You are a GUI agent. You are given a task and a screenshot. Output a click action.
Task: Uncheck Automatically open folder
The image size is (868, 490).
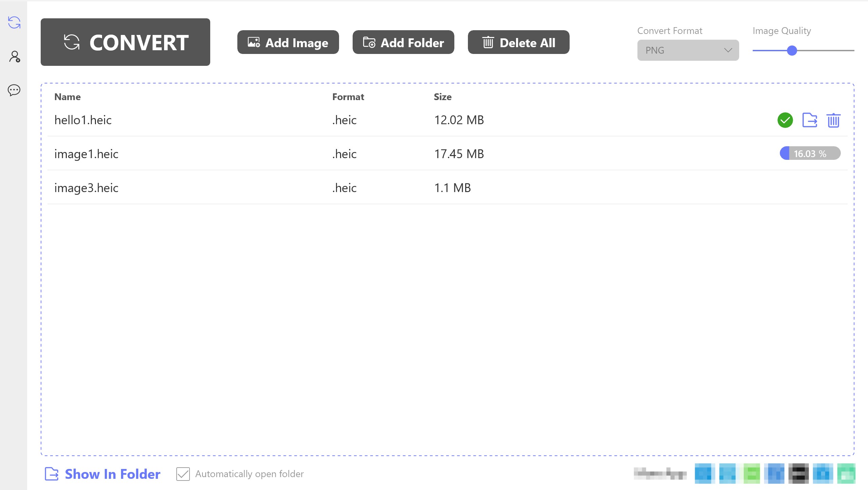pyautogui.click(x=182, y=474)
